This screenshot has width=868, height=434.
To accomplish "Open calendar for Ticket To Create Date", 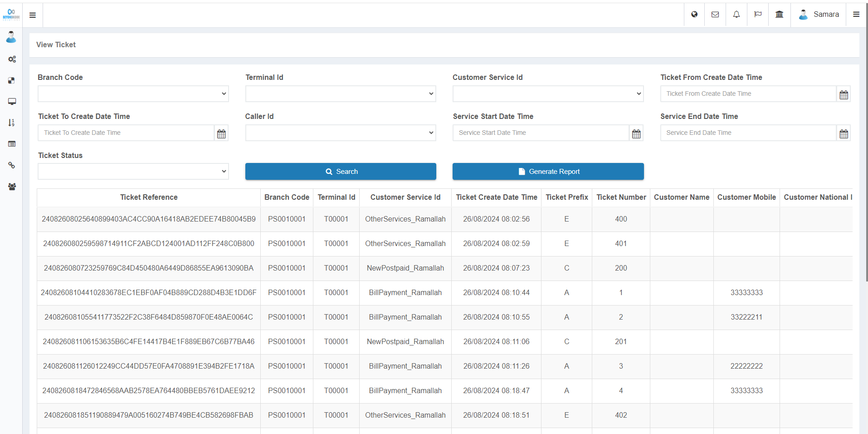I will click(221, 133).
